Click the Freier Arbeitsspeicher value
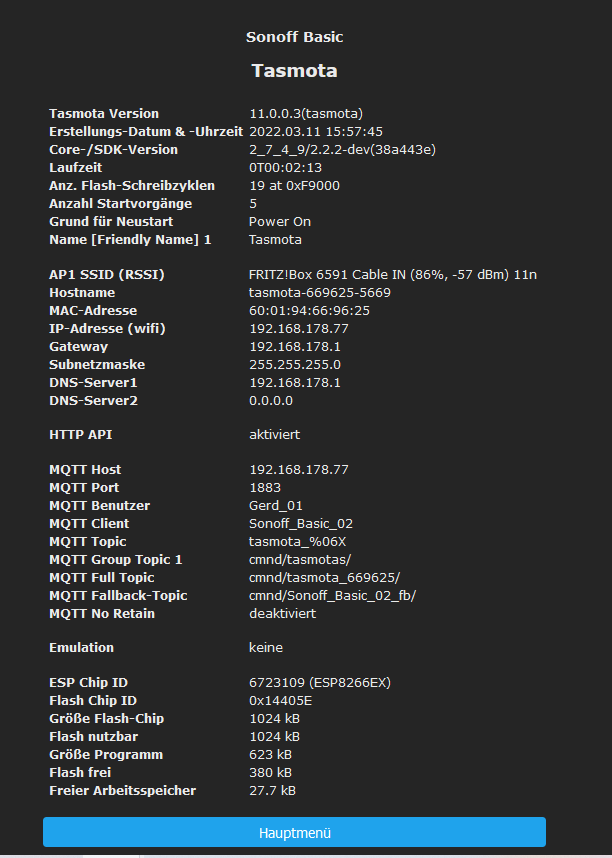 coord(272,791)
